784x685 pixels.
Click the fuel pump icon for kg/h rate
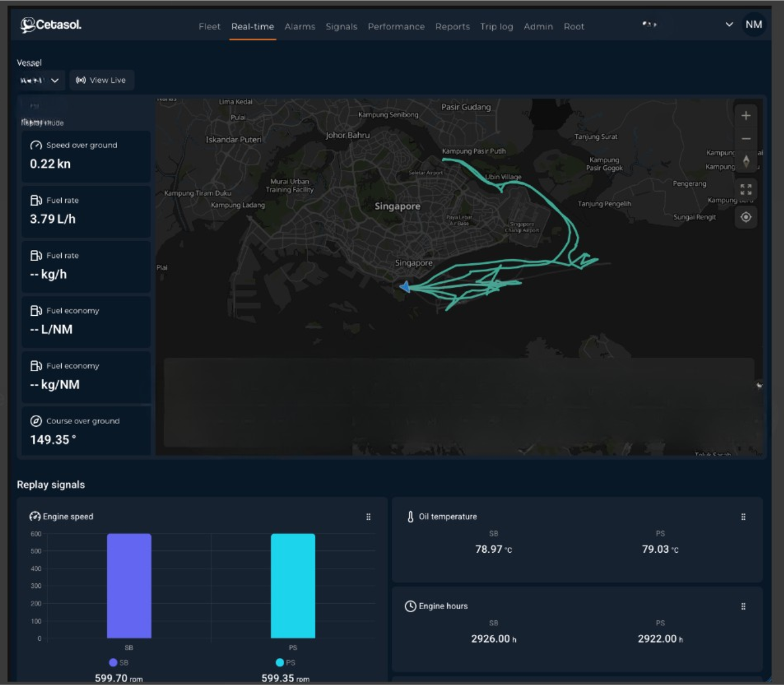[x=36, y=256]
